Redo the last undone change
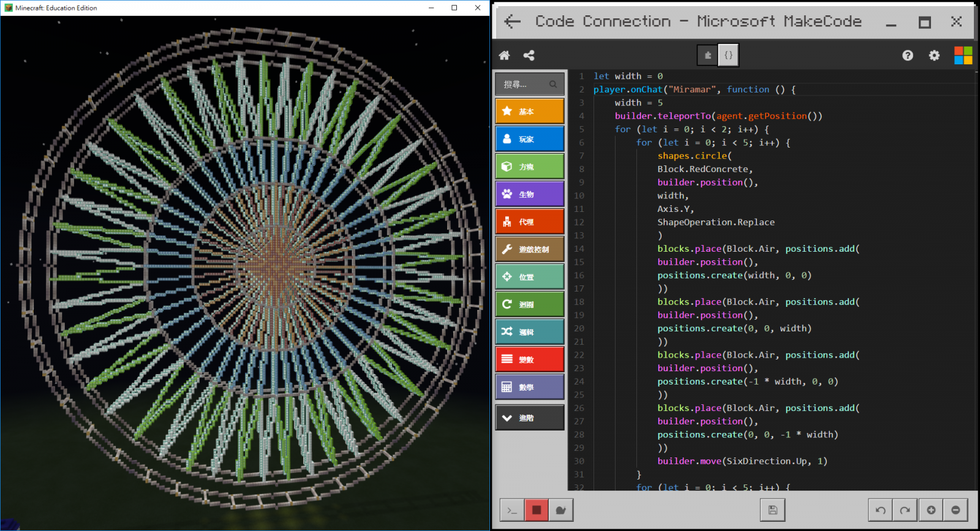 coord(905,510)
